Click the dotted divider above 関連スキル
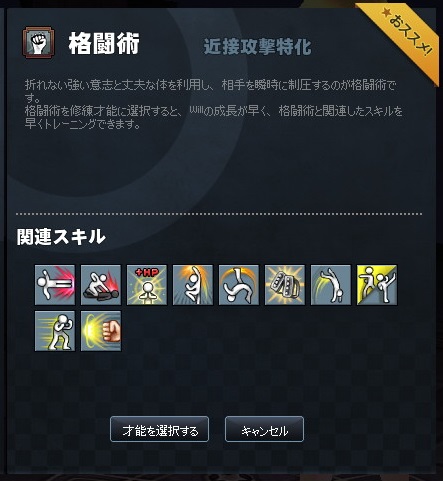The width and height of the screenshot is (443, 481). point(219,214)
